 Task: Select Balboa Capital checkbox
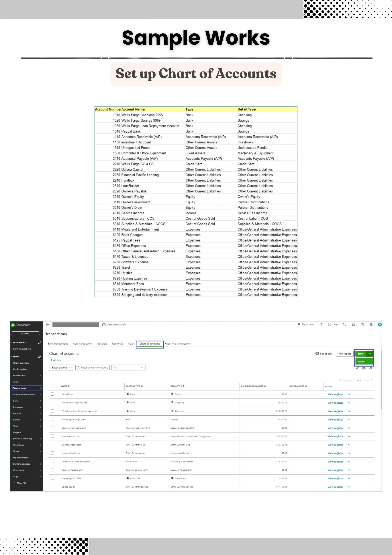pos(52,487)
